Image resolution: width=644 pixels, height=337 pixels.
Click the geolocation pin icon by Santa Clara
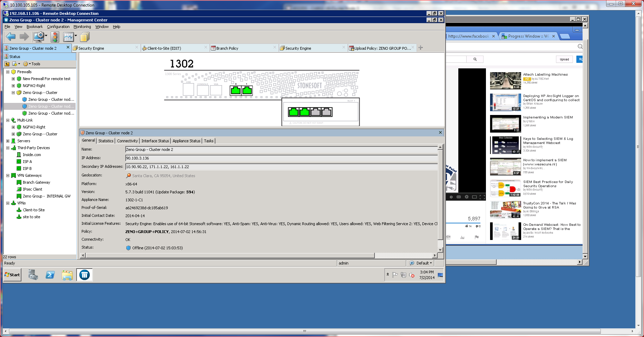click(128, 175)
